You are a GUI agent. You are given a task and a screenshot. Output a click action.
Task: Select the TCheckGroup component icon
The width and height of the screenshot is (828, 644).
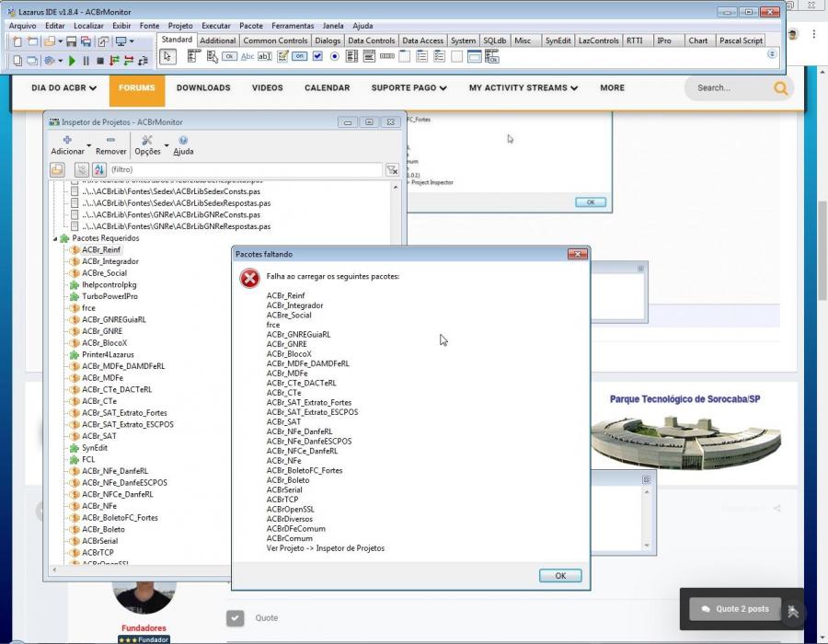[440, 56]
